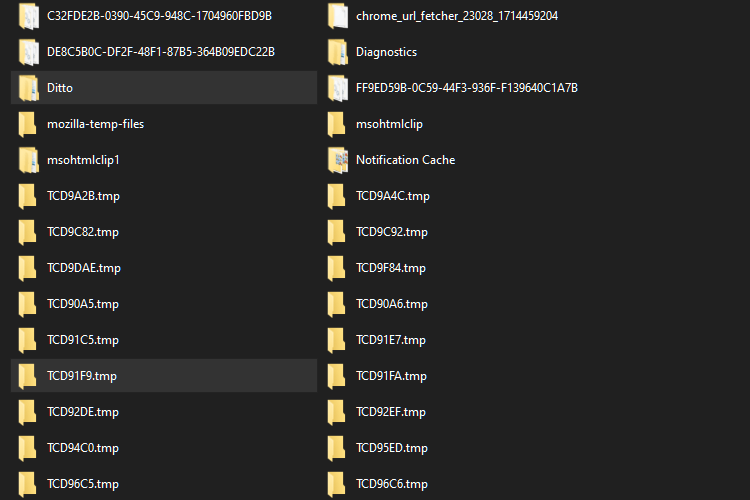Click the mozilla-temp-files folder icon
Image resolution: width=750 pixels, height=500 pixels.
coord(27,124)
